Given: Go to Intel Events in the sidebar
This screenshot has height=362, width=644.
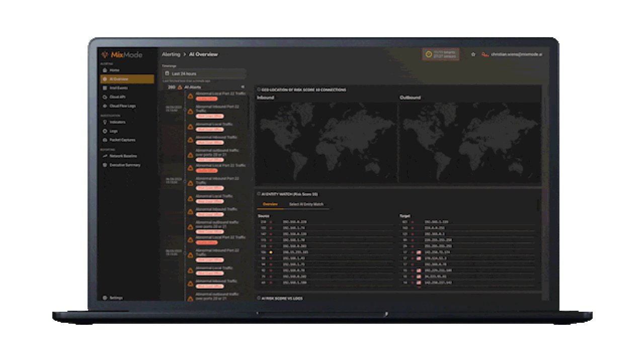Looking at the screenshot, I should (x=118, y=88).
